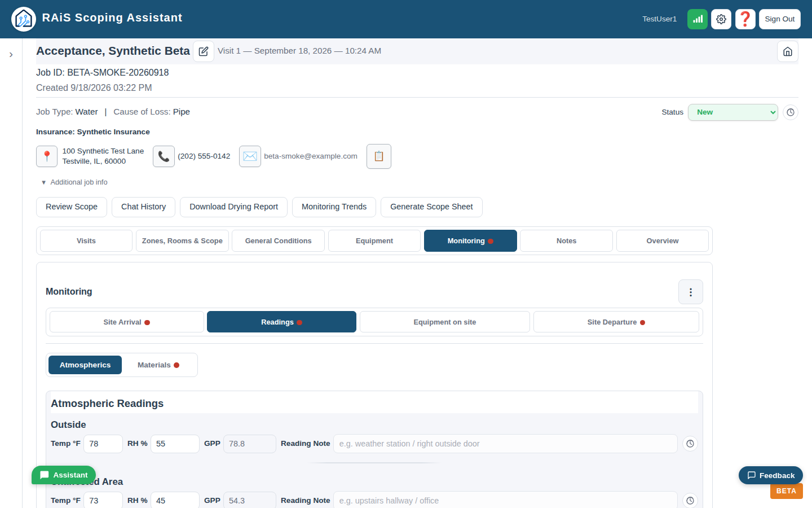Viewport: 812px width, 508px height.
Task: Open map pin for job address
Action: pyautogui.click(x=47, y=156)
